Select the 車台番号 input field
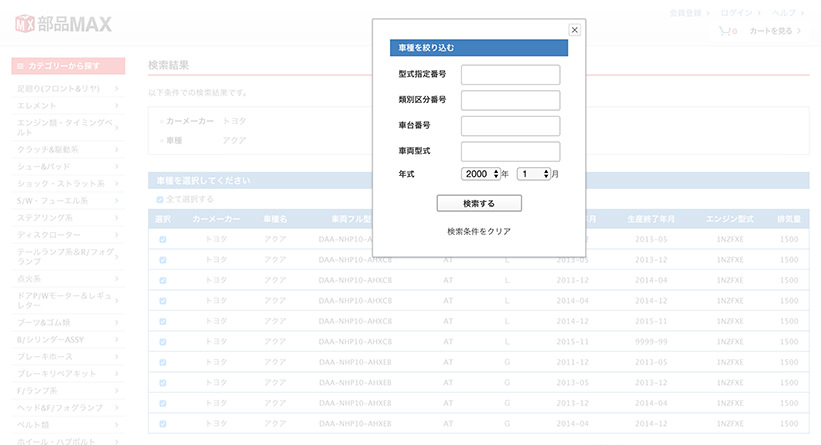This screenshot has width=821, height=445. 511,126
